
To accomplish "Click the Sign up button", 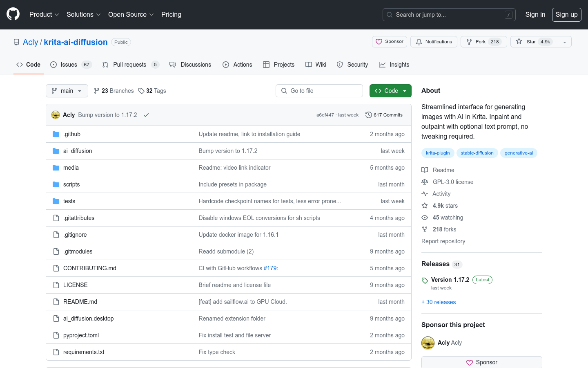I will point(566,14).
